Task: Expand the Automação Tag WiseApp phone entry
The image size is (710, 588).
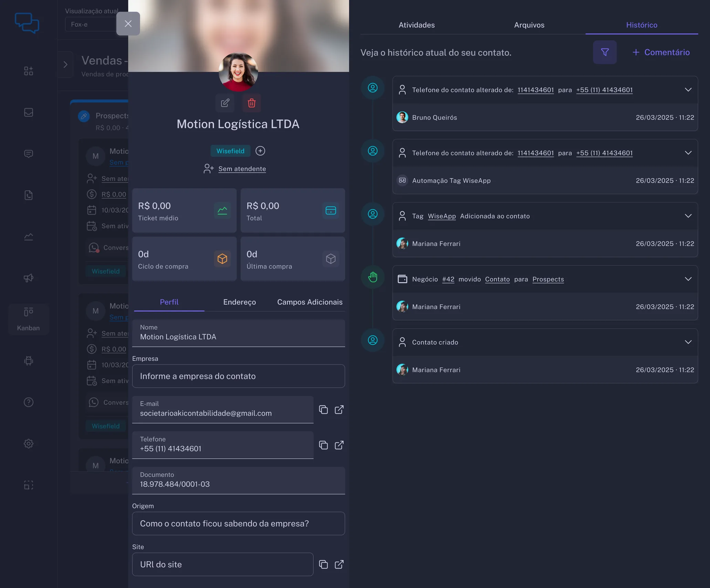Action: pos(688,153)
